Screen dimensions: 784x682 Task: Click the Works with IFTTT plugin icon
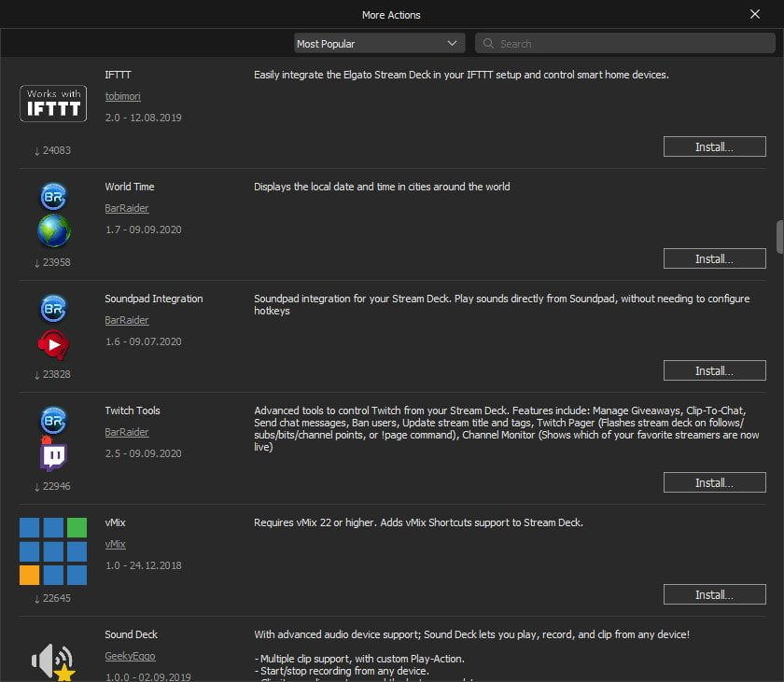(x=53, y=104)
